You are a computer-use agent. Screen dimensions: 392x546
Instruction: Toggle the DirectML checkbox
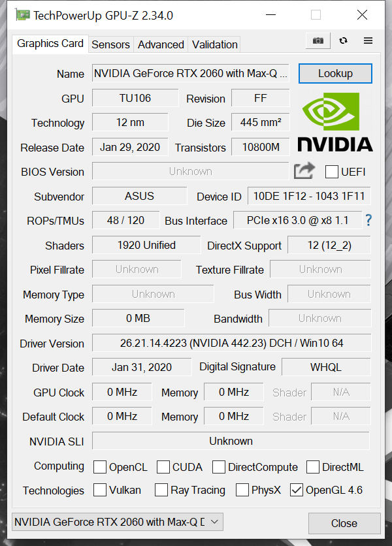click(x=312, y=467)
